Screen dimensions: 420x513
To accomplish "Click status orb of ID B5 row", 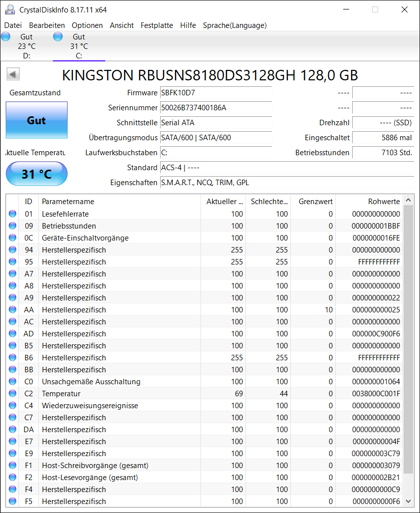I will point(12,345).
